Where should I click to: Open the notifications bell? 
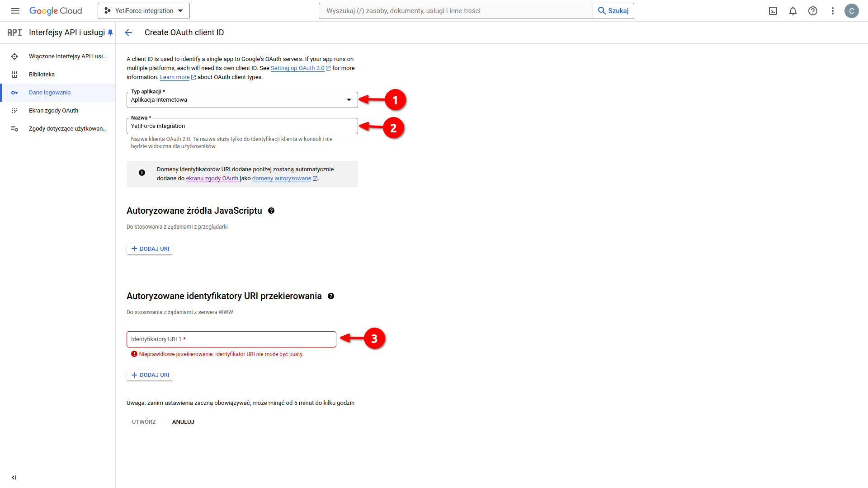coord(793,11)
